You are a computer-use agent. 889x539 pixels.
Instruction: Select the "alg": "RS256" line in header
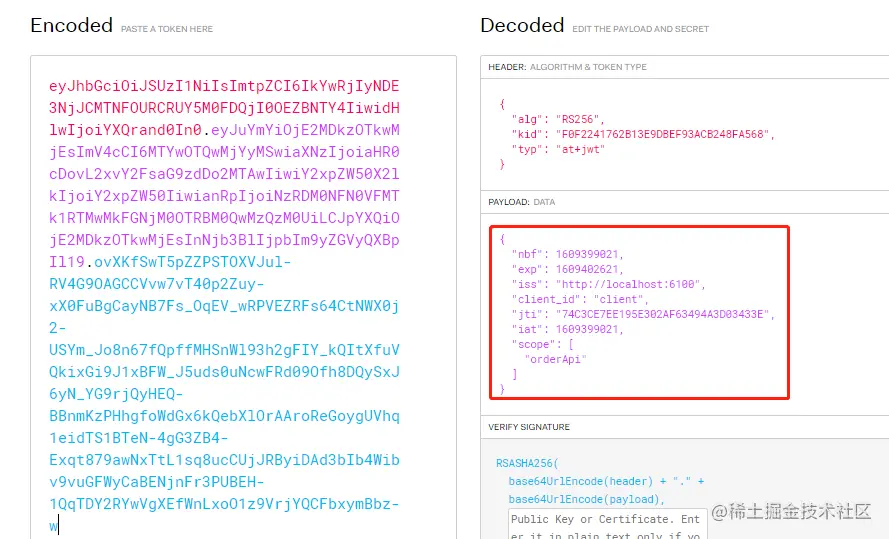[x=557, y=119]
